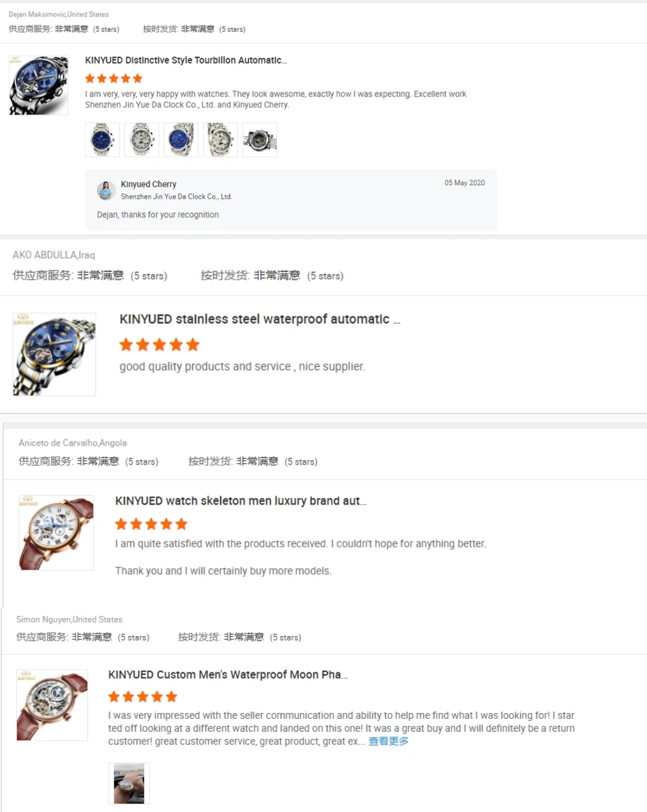Open the second photo in Dejan's review
The height and width of the screenshot is (812, 647).
click(x=142, y=140)
